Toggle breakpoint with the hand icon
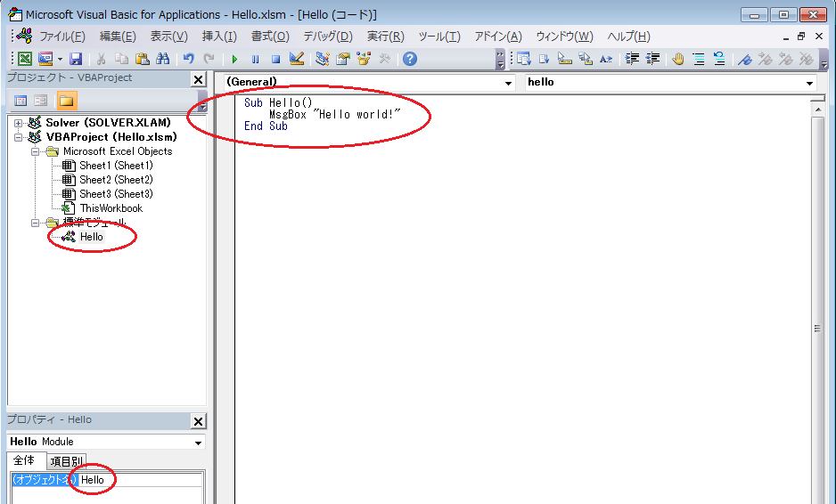This screenshot has height=504, width=836. click(678, 59)
